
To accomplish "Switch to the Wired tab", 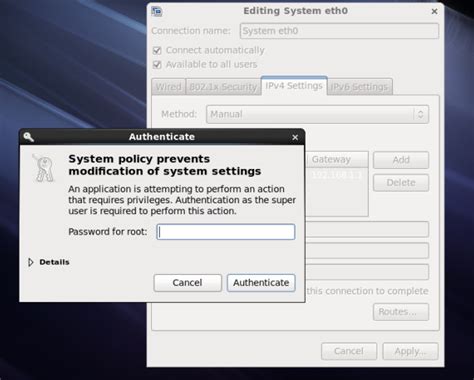I will click(168, 87).
